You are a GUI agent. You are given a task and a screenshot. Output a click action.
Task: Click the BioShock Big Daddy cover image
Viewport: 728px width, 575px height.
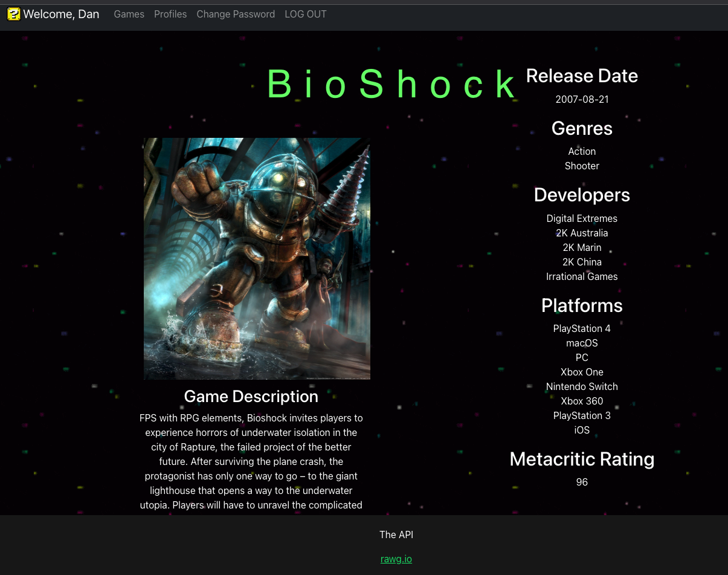257,258
